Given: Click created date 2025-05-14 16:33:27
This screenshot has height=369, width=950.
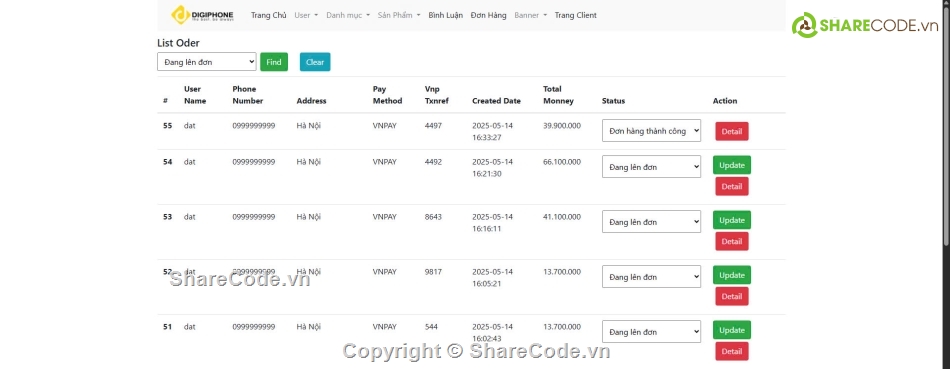Looking at the screenshot, I should (x=493, y=131).
